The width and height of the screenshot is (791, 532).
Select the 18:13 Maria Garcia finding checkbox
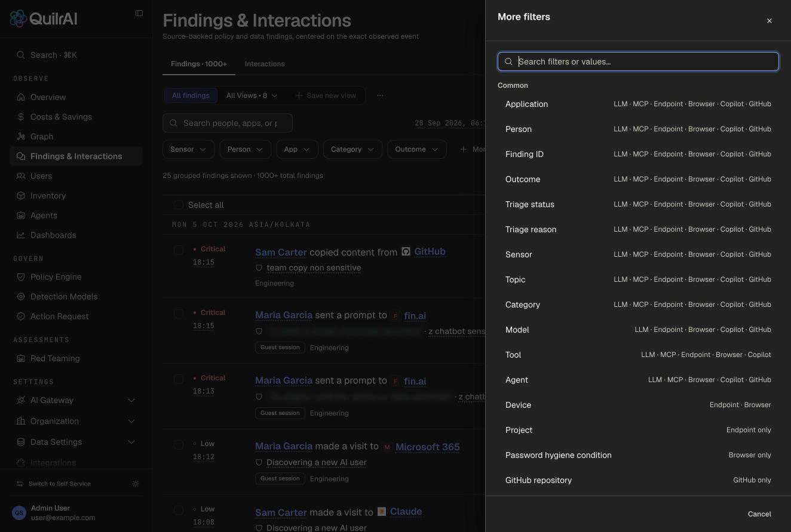pos(179,379)
